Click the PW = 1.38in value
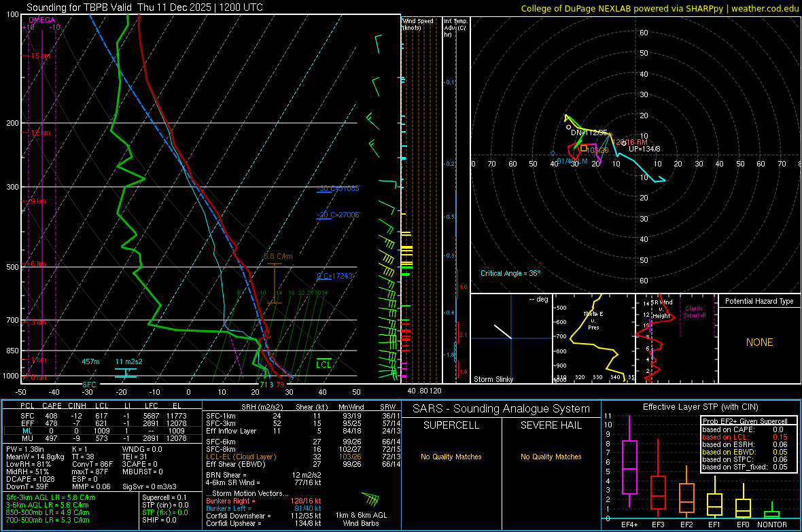802x532 pixels. tap(25, 449)
